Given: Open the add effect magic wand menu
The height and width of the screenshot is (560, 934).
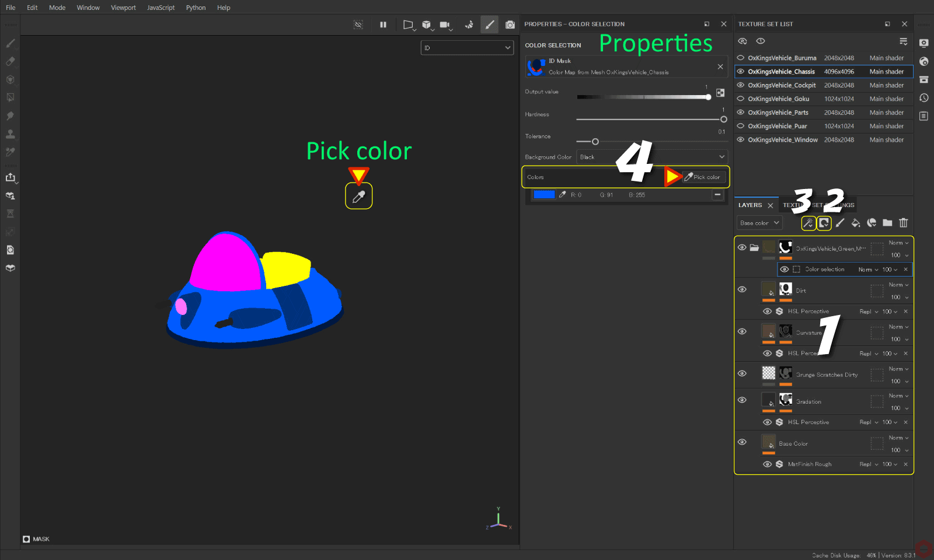Looking at the screenshot, I should [808, 223].
